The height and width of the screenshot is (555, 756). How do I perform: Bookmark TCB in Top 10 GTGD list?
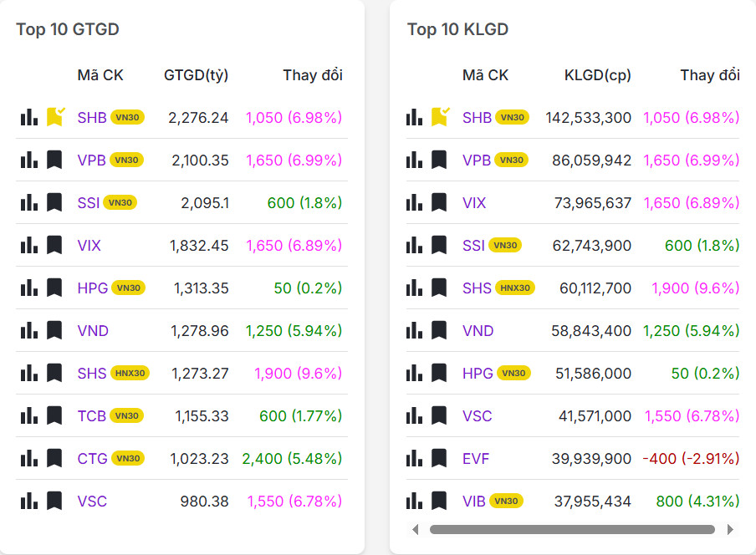coord(54,415)
